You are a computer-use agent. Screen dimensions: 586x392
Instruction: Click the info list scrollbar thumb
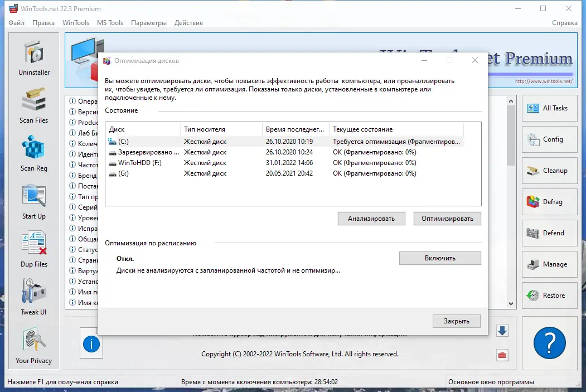(x=511, y=135)
